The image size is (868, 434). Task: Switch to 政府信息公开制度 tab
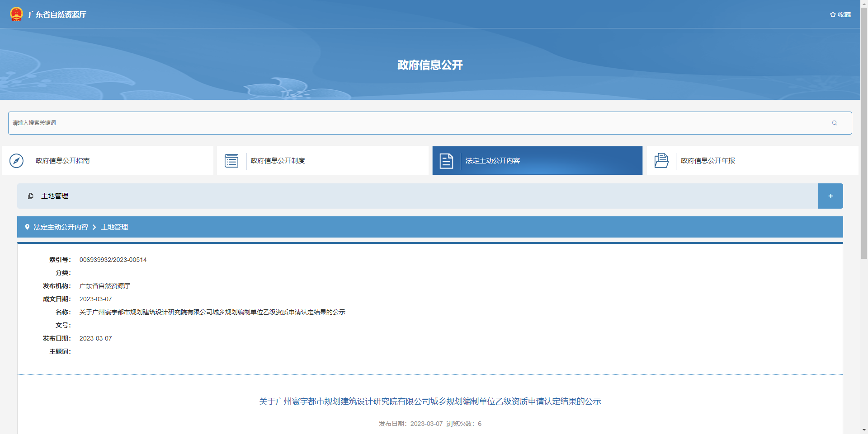click(278, 161)
